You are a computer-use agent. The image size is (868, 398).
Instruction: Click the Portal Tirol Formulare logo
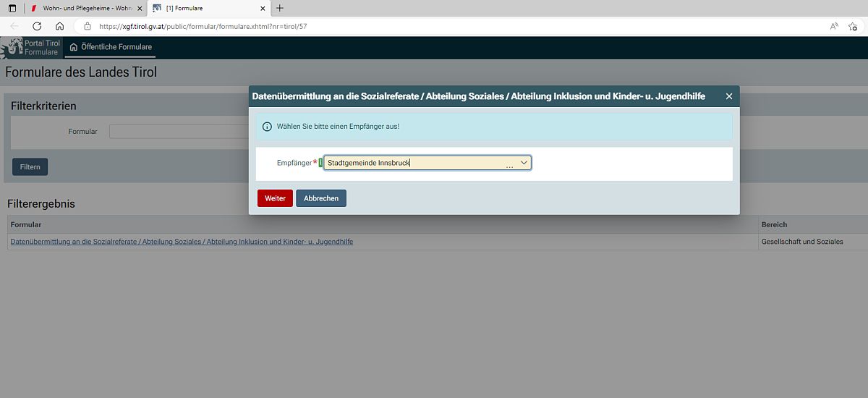pyautogui.click(x=31, y=48)
